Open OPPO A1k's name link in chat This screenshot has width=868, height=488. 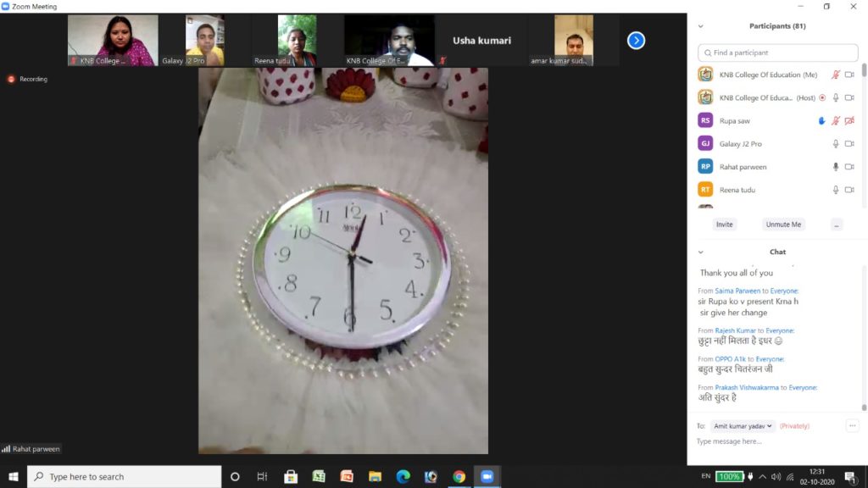(730, 359)
